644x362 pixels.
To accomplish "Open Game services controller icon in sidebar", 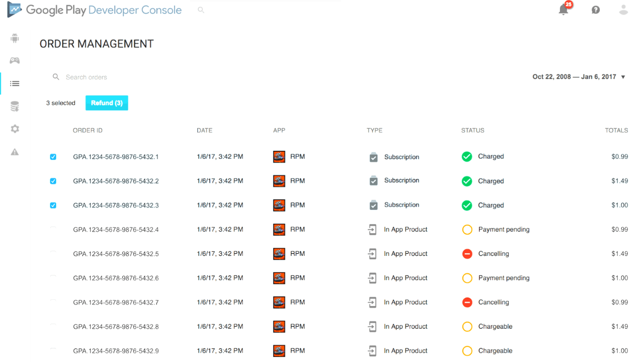I will 15,60.
